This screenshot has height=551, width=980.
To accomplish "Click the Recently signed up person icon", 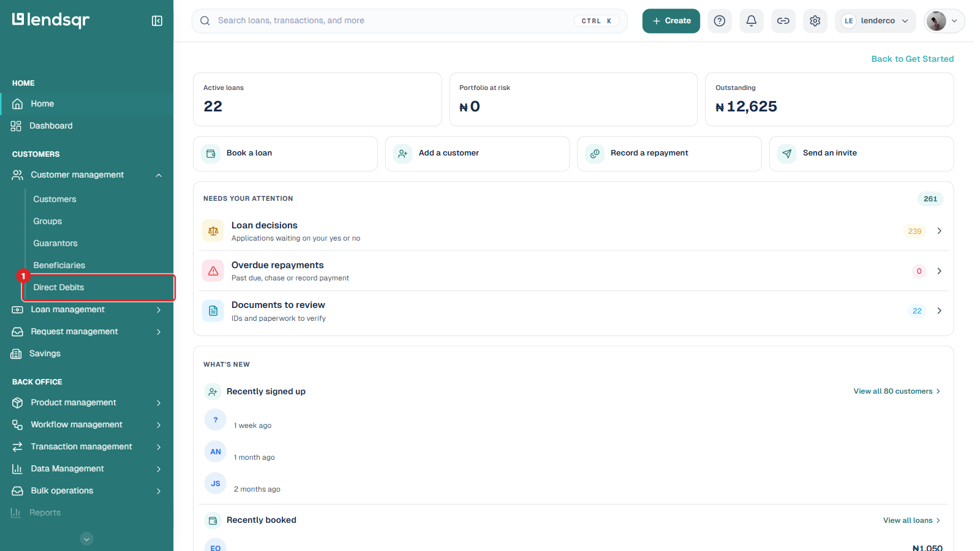I will click(213, 391).
